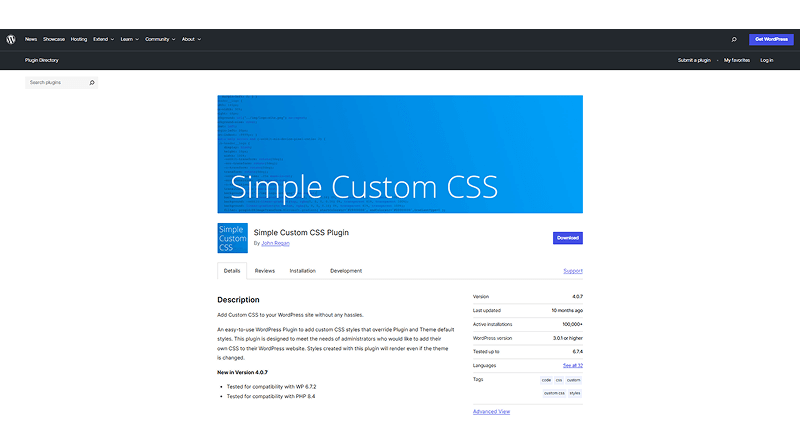Expand the About dropdown menu
Image resolution: width=800 pixels, height=445 pixels.
(x=191, y=39)
